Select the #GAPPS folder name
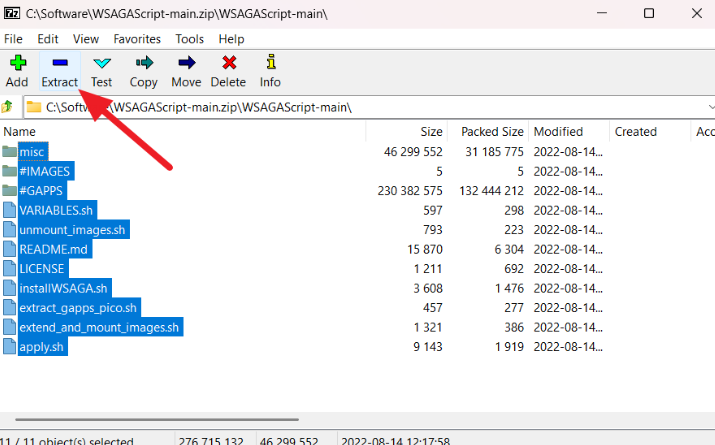The image size is (715, 445). [41, 190]
